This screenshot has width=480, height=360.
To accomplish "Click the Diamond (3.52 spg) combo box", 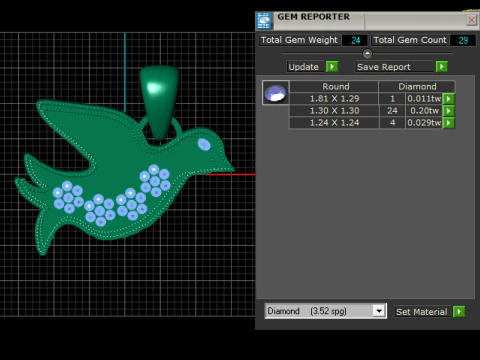I will 326,311.
